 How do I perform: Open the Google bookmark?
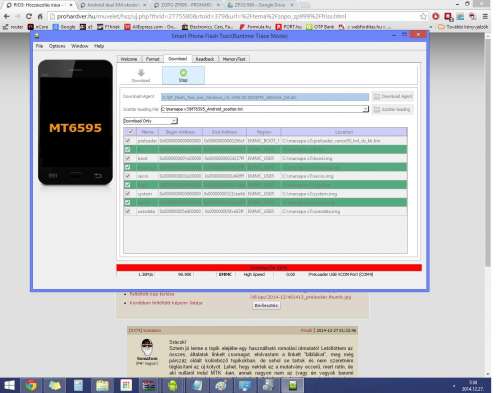click(x=64, y=27)
